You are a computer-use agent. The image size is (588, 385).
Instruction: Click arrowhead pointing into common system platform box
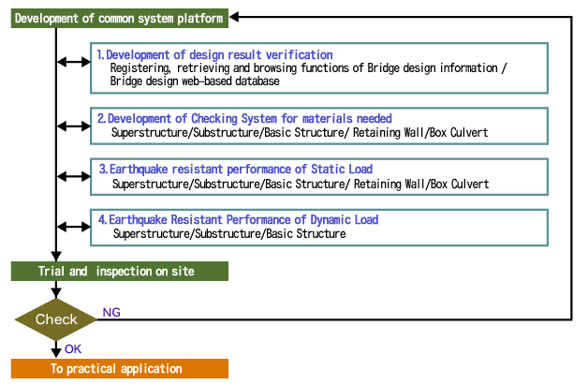click(x=234, y=17)
